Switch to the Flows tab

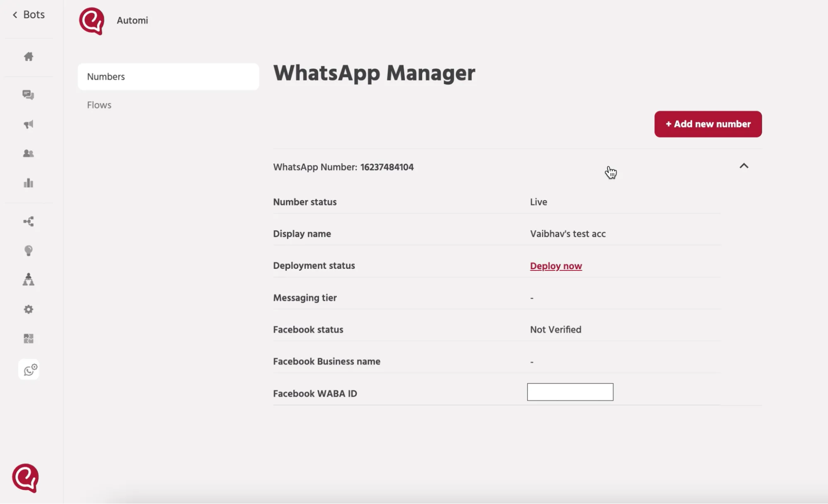tap(99, 105)
